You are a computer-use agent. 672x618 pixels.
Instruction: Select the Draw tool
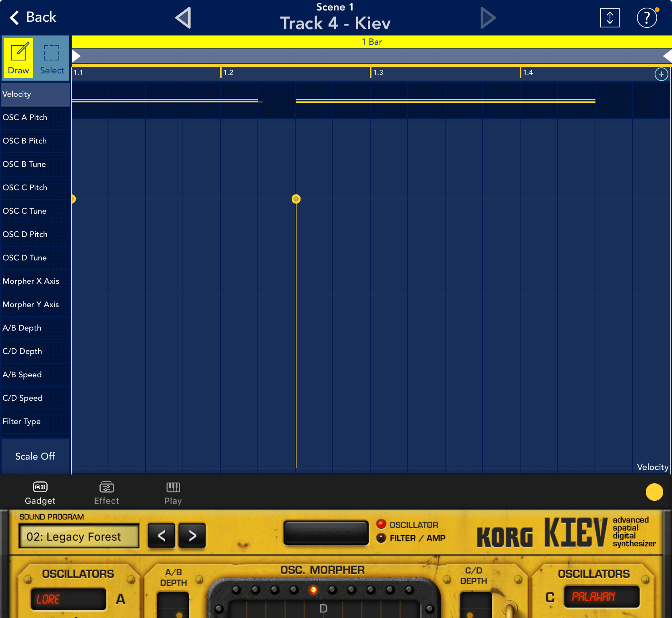pos(19,59)
